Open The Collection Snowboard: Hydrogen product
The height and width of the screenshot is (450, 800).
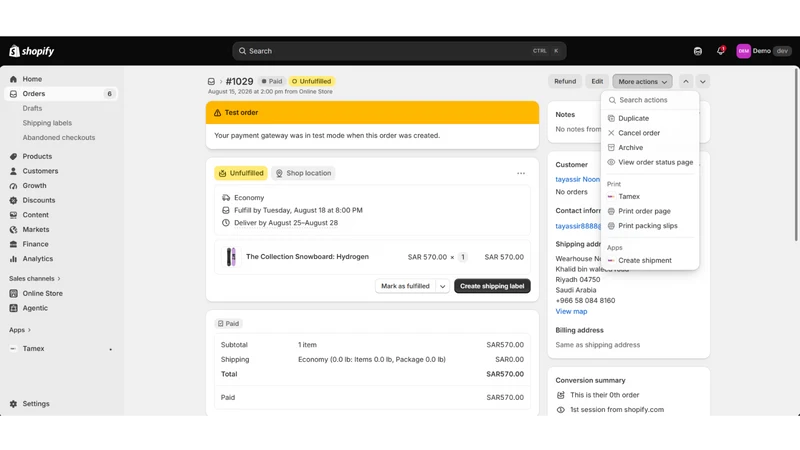(x=307, y=257)
